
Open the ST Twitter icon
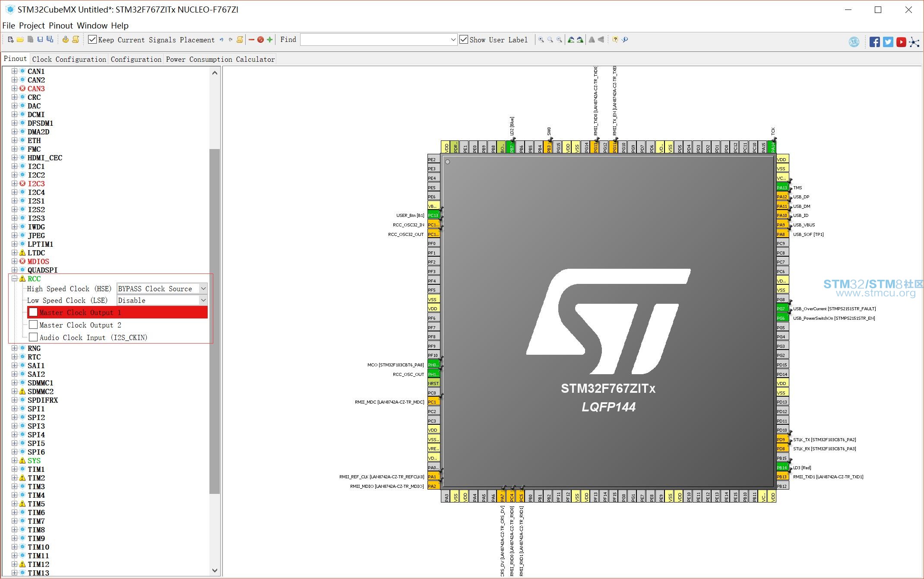888,42
